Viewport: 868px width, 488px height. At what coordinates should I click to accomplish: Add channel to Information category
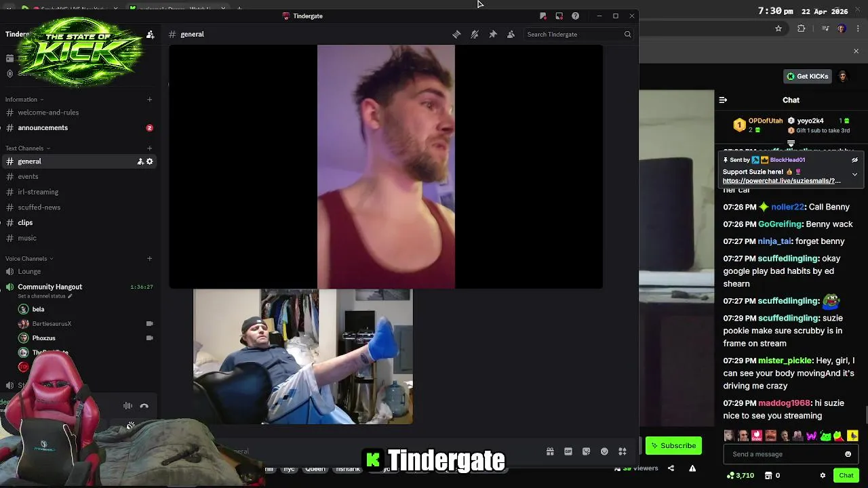point(149,100)
